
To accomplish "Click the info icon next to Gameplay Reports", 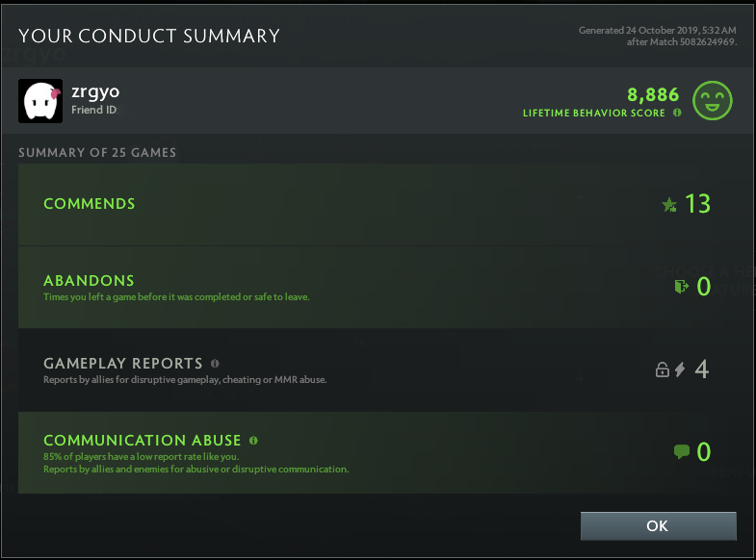I will pos(215,364).
